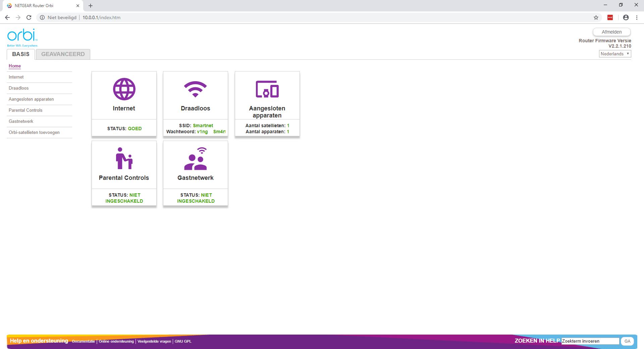Click the Router Firmware Versie V2.2.1.210 text
Screen dimensions: 644x349
(605, 43)
